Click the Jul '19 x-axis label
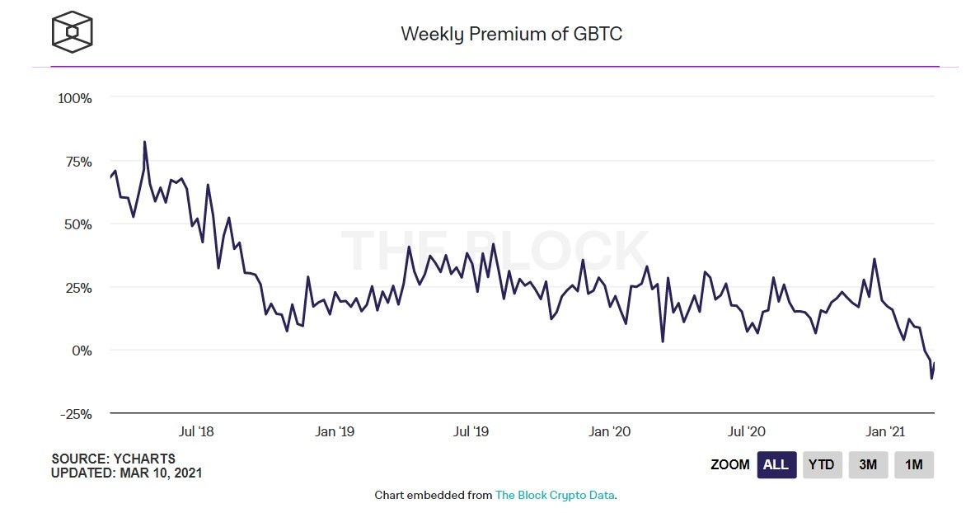The height and width of the screenshot is (513, 980). tap(471, 431)
